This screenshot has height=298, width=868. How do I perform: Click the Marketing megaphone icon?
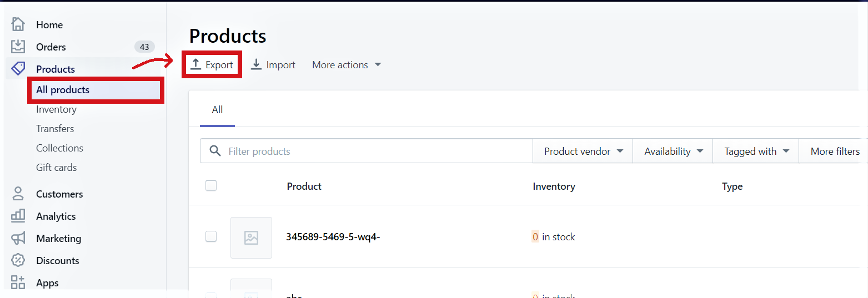click(x=18, y=238)
